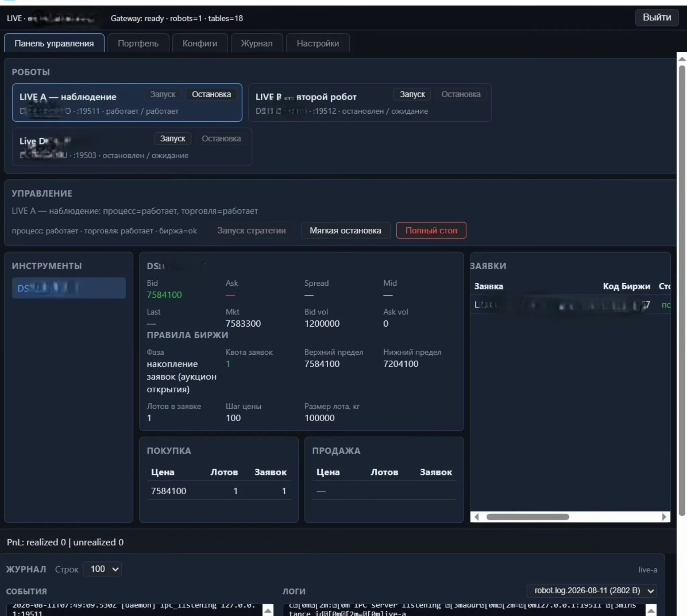The width and height of the screenshot is (687, 616).
Task: Click the Bid vol value 1200000
Action: [322, 324]
